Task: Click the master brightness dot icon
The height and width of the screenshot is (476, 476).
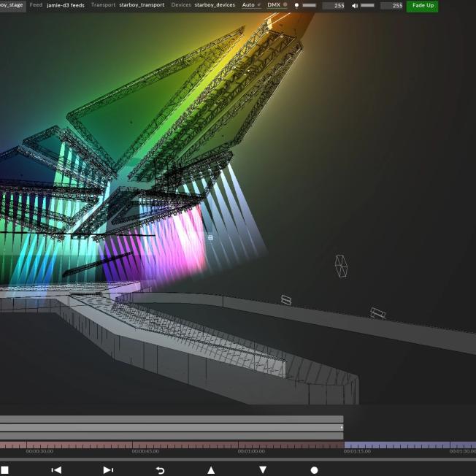Action: point(296,5)
